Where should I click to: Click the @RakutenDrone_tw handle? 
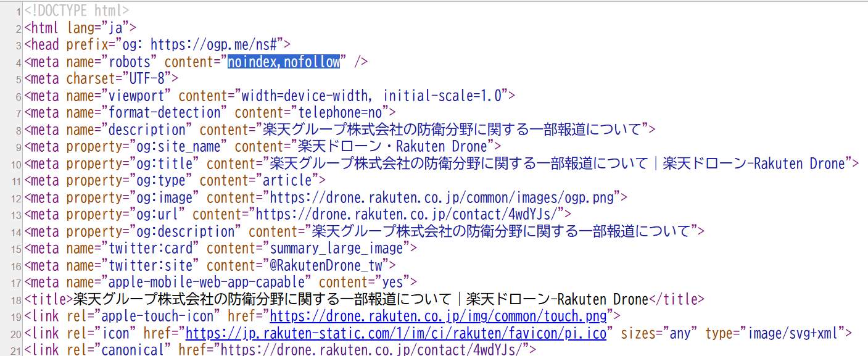click(x=326, y=266)
